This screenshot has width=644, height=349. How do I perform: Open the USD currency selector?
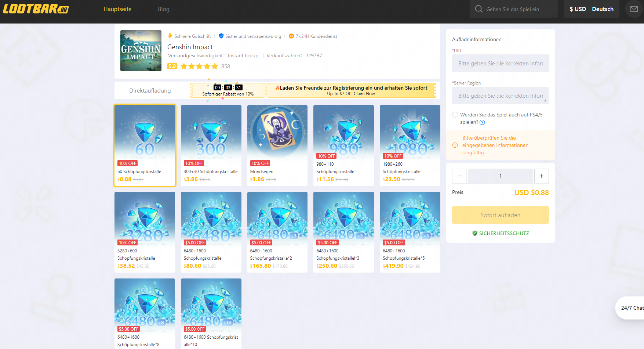click(x=578, y=9)
